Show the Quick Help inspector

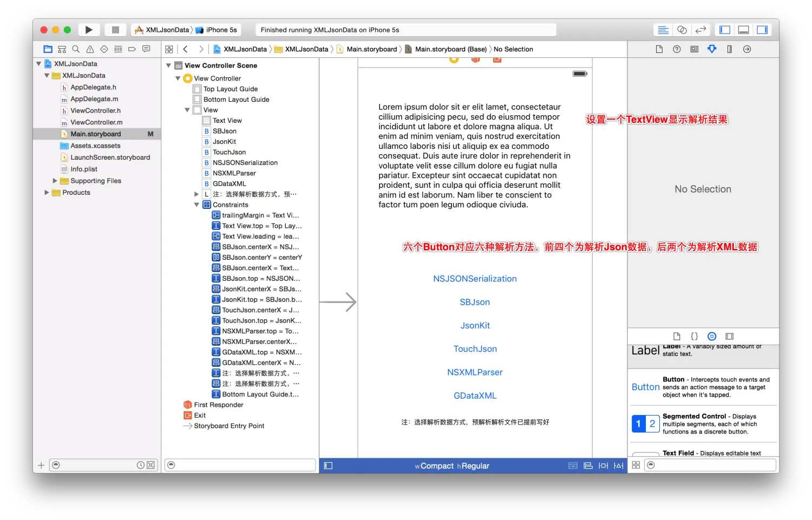[677, 49]
